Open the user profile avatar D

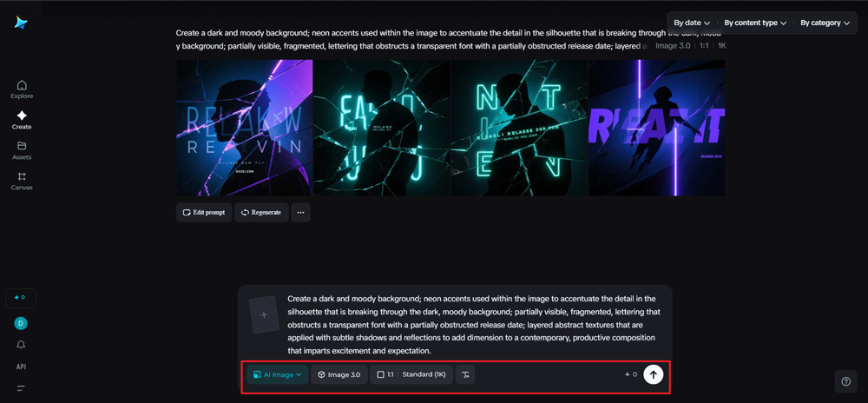tap(21, 323)
